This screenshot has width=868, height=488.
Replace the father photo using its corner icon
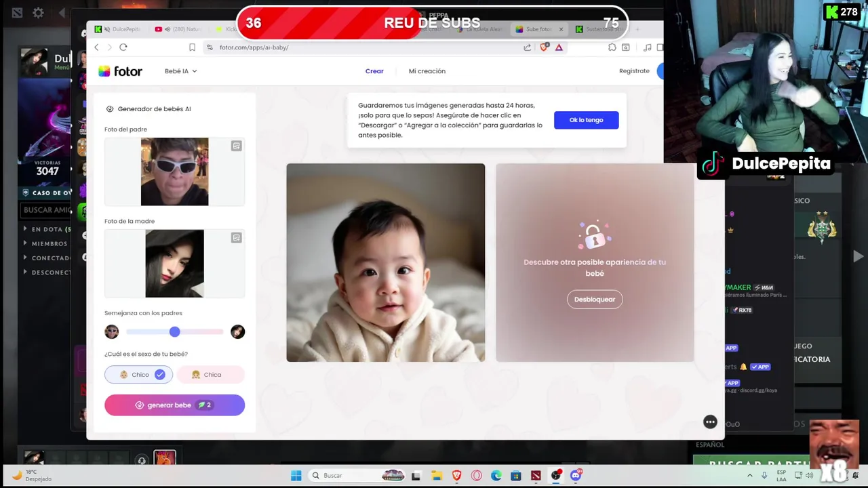point(236,146)
